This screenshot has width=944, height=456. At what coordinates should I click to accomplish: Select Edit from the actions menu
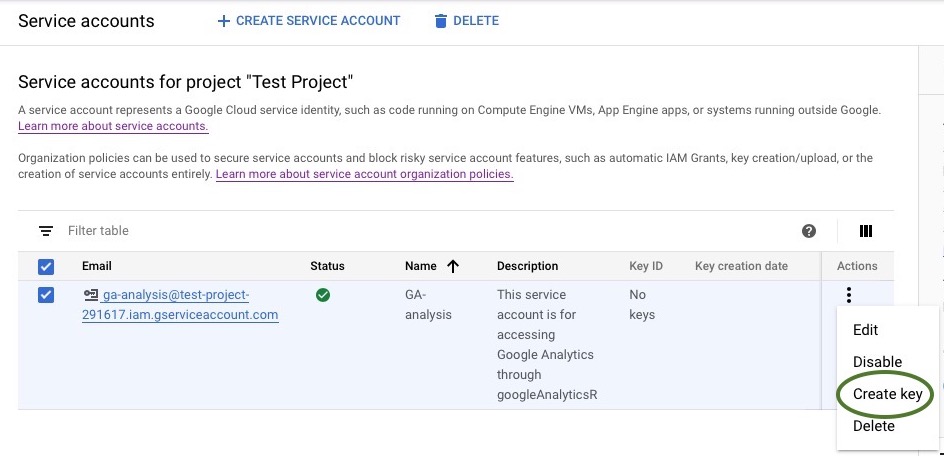pyautogui.click(x=865, y=330)
